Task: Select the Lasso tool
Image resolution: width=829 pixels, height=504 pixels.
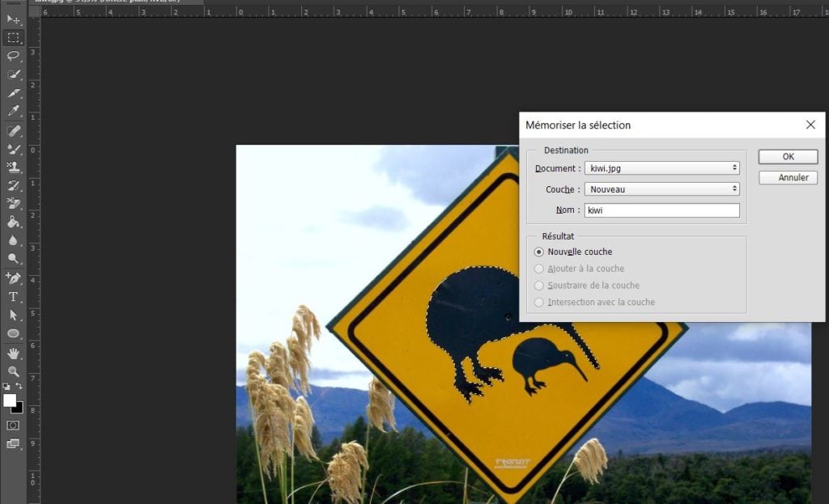Action: click(13, 56)
